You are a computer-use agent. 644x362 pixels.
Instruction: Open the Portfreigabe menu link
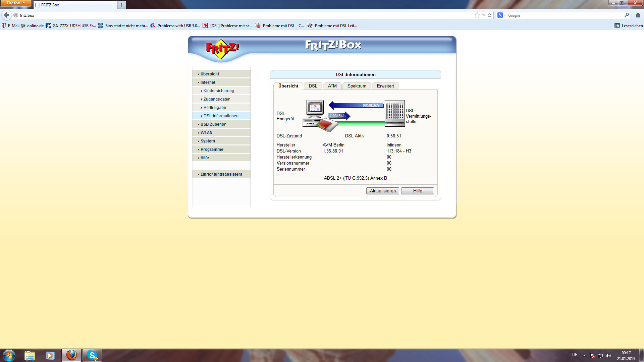click(x=214, y=108)
